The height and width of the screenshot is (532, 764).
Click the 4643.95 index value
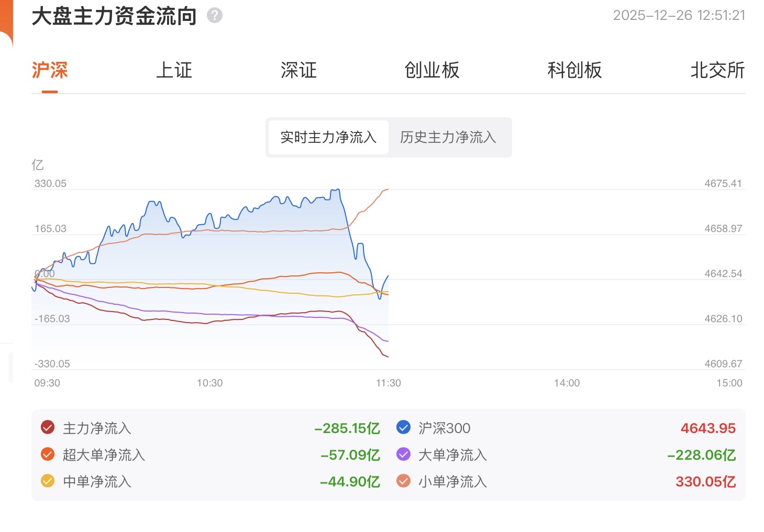[x=708, y=428]
